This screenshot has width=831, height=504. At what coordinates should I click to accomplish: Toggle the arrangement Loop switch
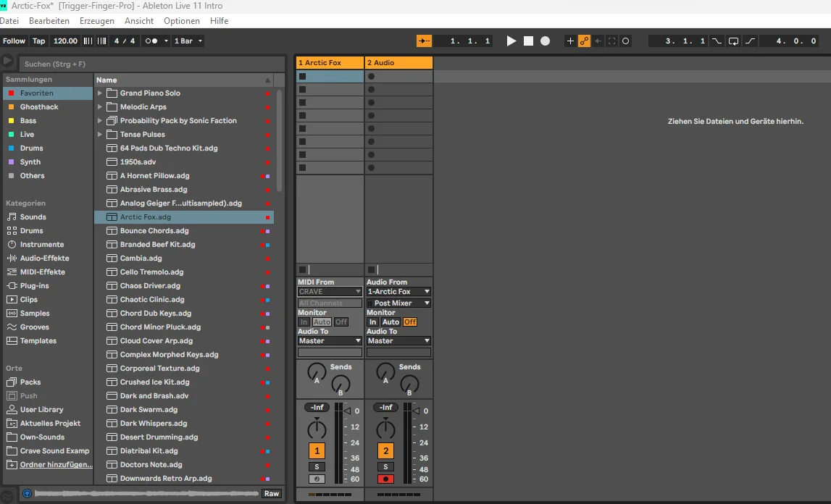733,41
